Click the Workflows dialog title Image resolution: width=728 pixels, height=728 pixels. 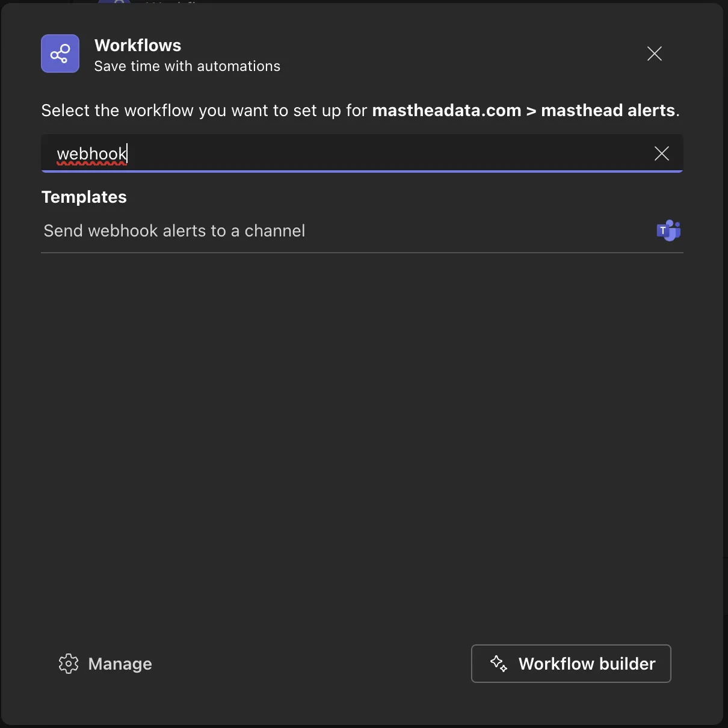[138, 46]
